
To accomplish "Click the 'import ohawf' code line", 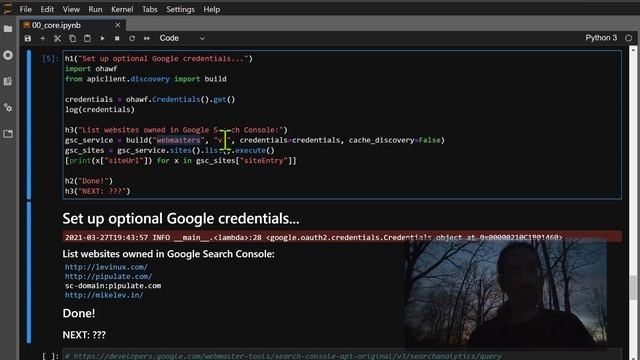I will [x=91, y=69].
